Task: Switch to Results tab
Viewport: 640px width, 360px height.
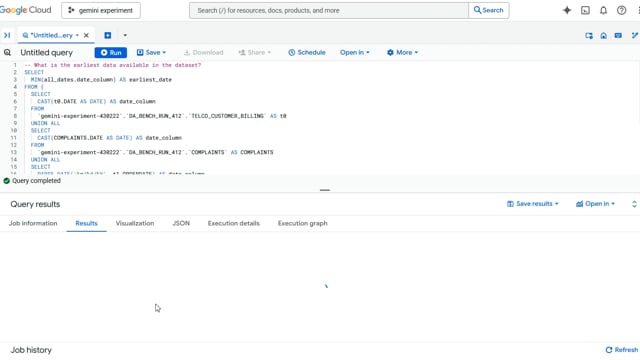Action: [x=86, y=223]
